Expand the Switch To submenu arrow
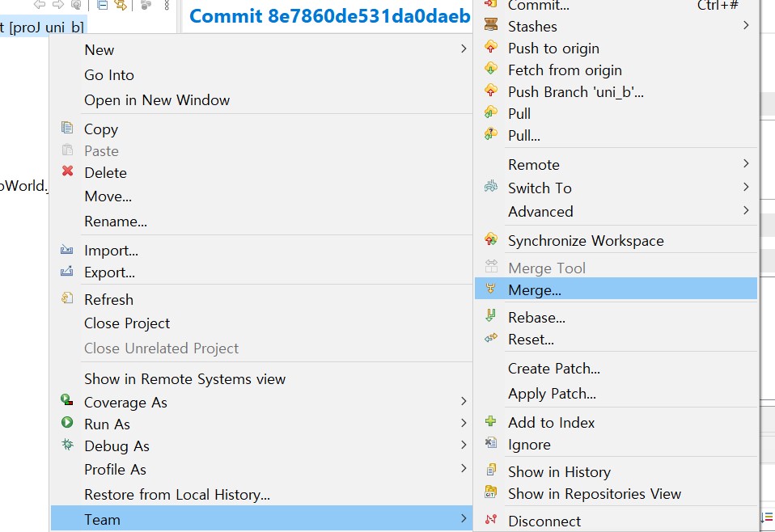This screenshot has height=532, width=775. click(747, 187)
